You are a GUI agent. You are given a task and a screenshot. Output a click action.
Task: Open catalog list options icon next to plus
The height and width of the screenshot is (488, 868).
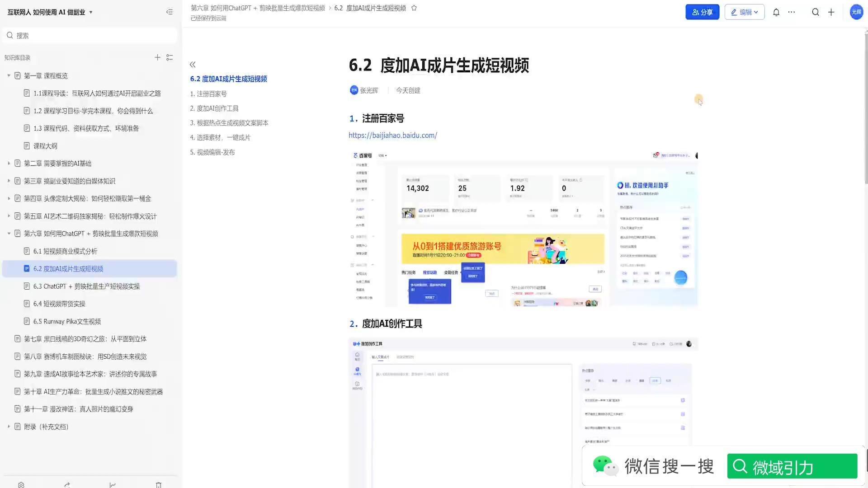coord(170,57)
